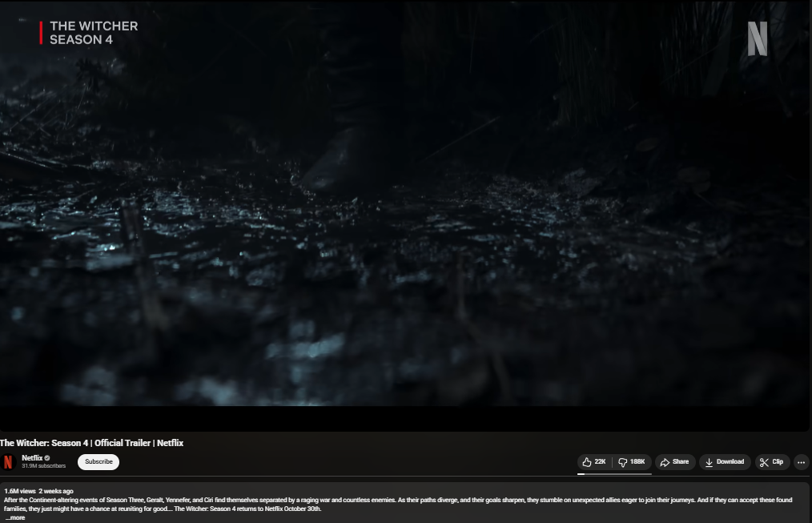Open the Netflix channel name link
Viewport: 812px width, 523px height.
(x=32, y=458)
